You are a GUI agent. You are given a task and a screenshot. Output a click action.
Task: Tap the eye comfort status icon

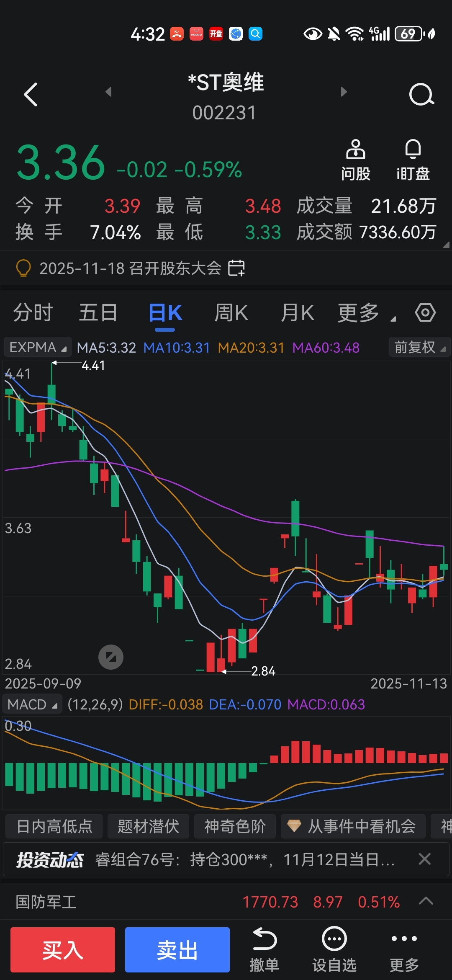tap(313, 34)
